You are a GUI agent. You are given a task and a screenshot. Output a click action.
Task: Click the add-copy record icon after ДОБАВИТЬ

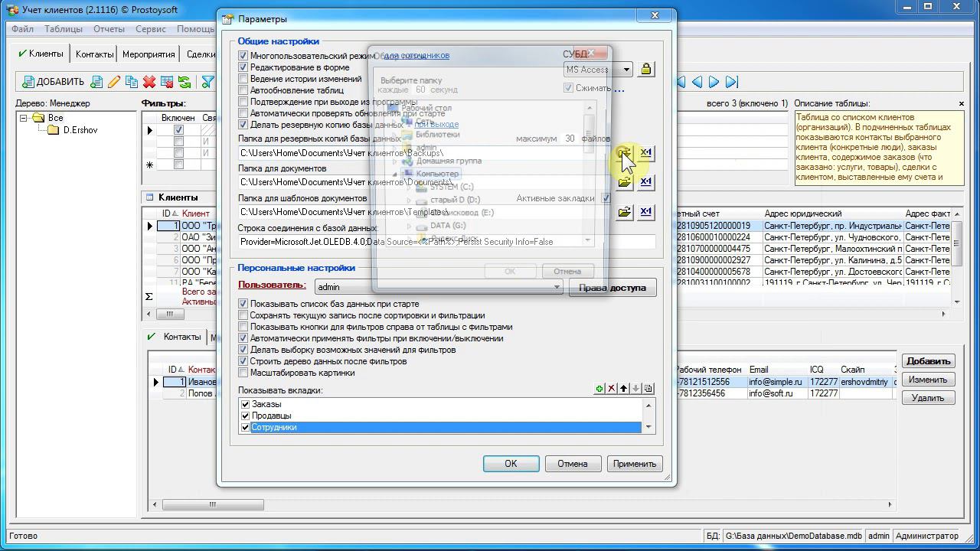[96, 82]
